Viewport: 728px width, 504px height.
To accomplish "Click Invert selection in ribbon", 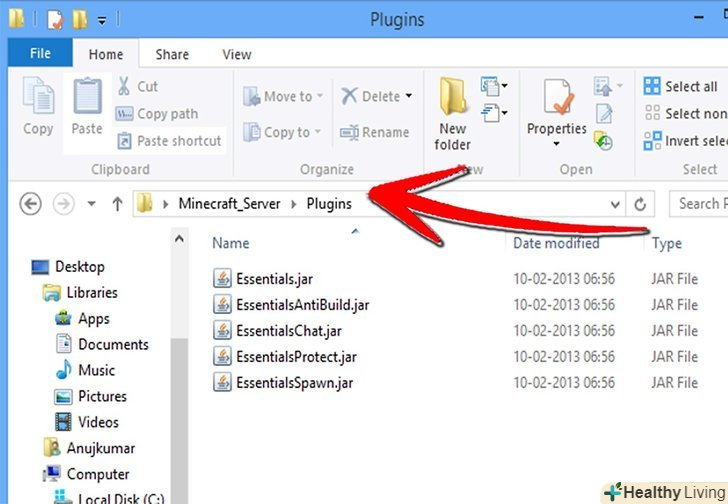I will pos(685,141).
